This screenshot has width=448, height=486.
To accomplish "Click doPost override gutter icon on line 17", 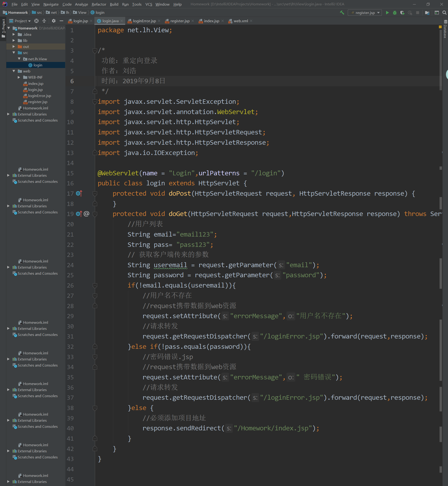I will tap(79, 193).
